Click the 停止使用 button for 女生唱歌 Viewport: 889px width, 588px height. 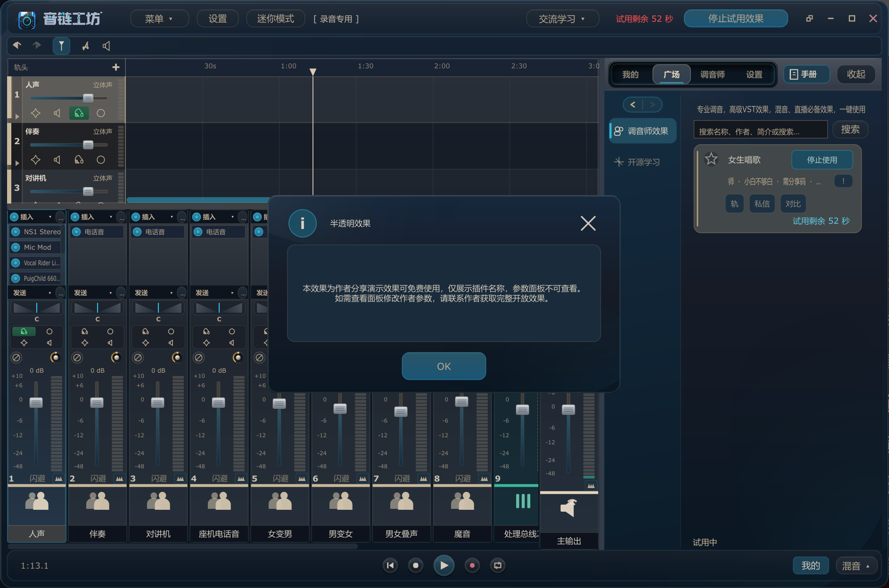point(822,160)
